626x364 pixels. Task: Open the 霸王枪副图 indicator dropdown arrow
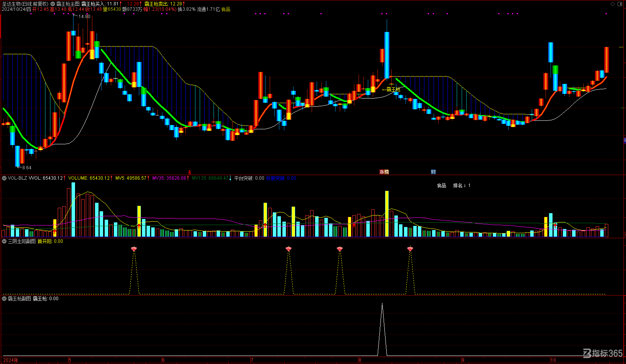pyautogui.click(x=4, y=299)
